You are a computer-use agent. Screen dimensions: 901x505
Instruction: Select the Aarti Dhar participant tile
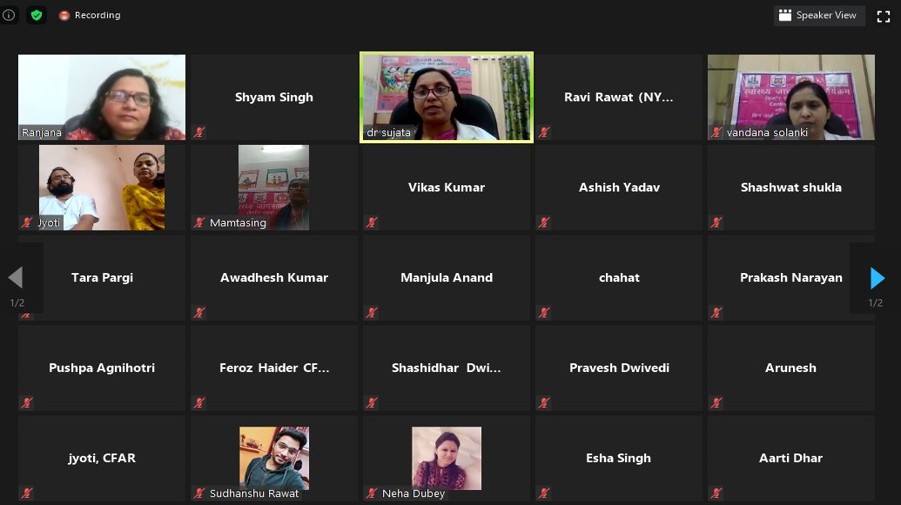pyautogui.click(x=791, y=458)
